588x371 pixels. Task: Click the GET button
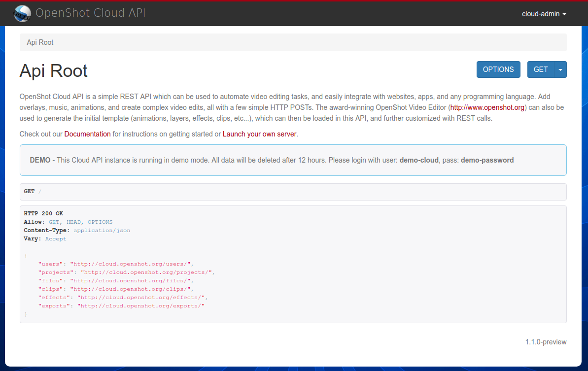(x=541, y=69)
